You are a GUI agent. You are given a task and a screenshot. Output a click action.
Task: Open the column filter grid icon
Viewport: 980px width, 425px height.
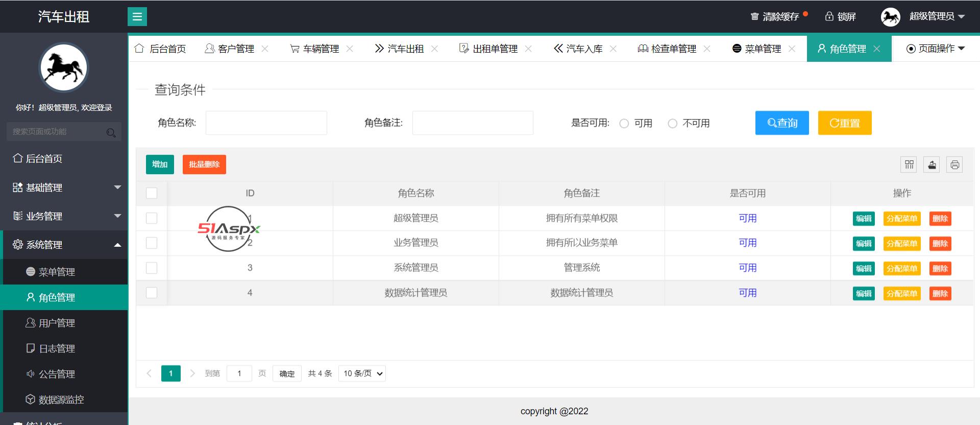(x=909, y=164)
